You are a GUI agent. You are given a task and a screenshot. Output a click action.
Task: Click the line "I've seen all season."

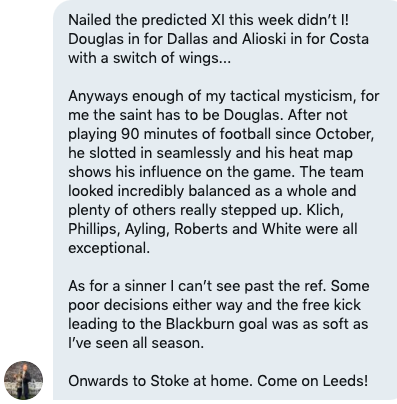pyautogui.click(x=136, y=343)
